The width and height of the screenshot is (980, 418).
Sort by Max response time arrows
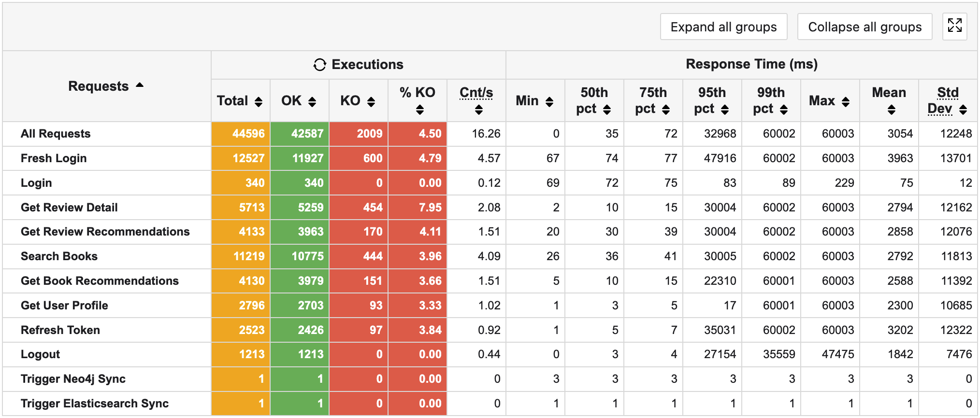click(x=845, y=101)
